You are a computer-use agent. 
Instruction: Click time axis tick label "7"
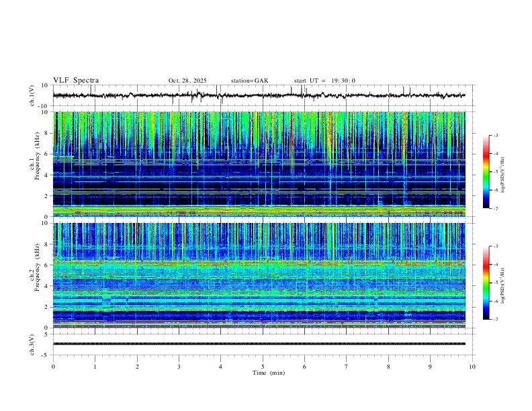click(347, 367)
